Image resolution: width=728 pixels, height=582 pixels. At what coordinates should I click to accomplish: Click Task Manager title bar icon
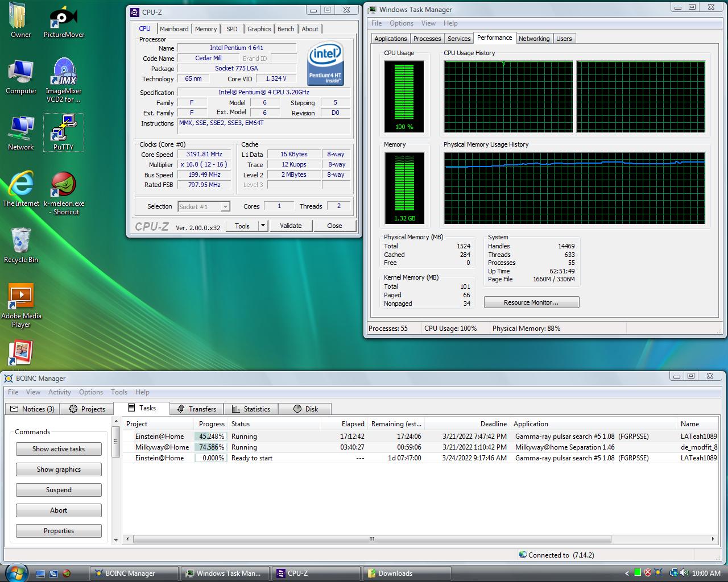click(x=372, y=10)
